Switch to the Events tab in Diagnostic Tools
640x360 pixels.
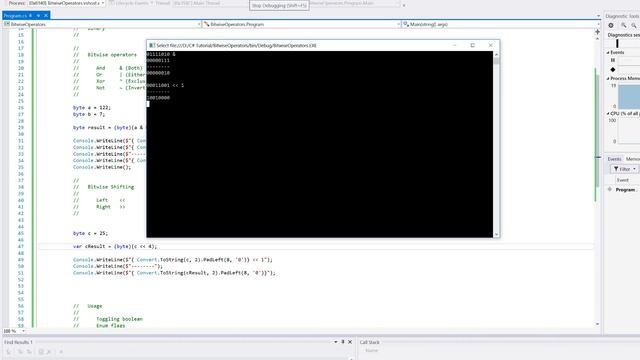pyautogui.click(x=614, y=159)
